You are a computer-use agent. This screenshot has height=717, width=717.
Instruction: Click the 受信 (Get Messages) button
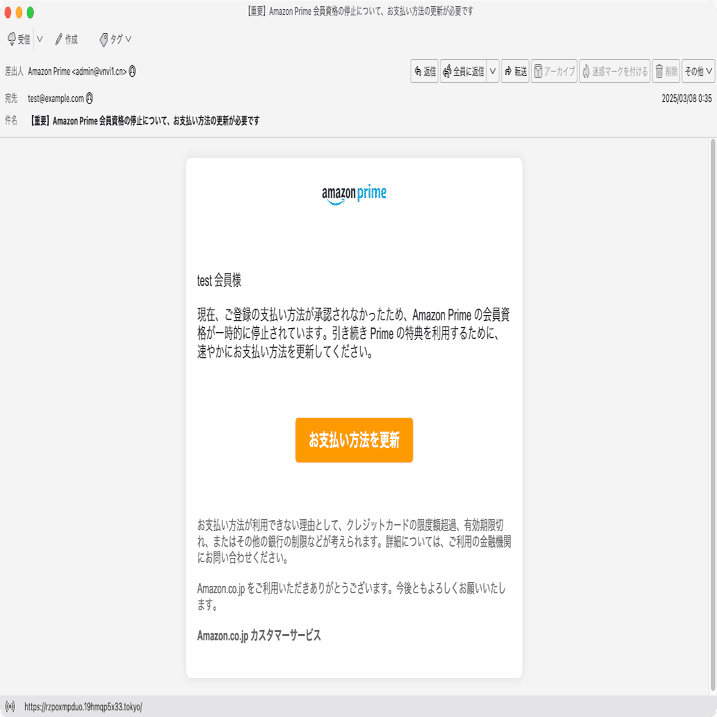click(x=19, y=39)
